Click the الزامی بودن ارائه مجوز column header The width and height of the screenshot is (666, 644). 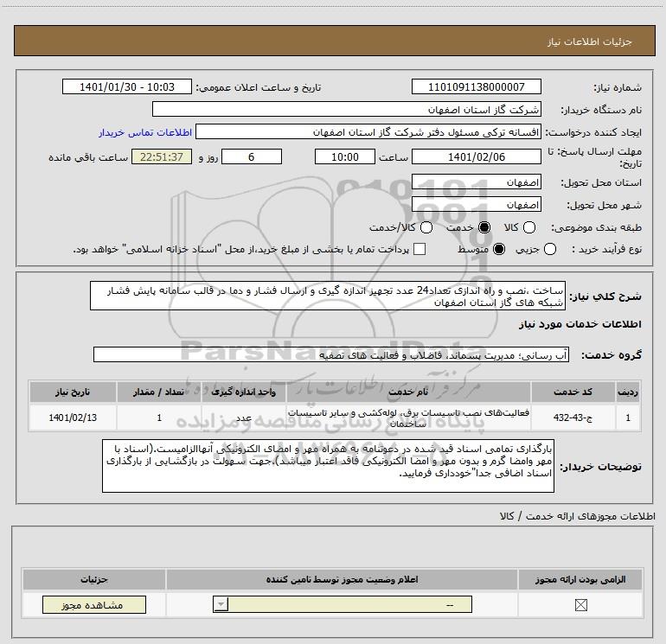(x=580, y=579)
